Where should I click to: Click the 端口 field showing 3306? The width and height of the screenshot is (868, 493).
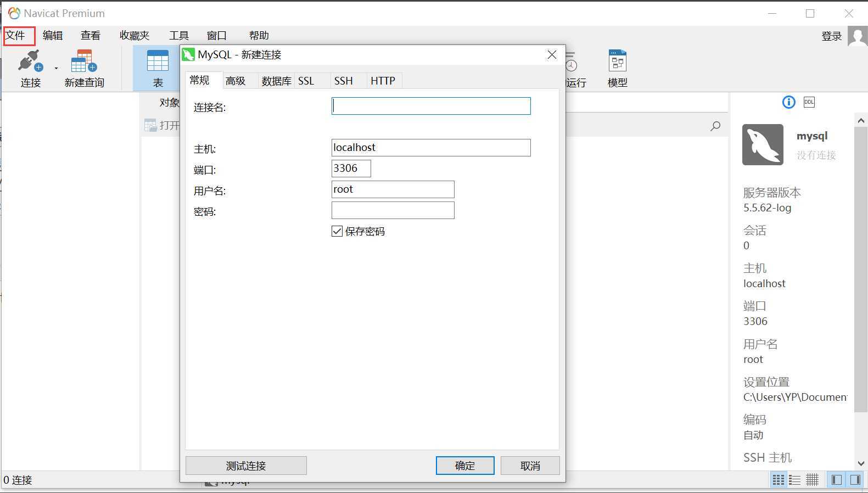point(351,169)
